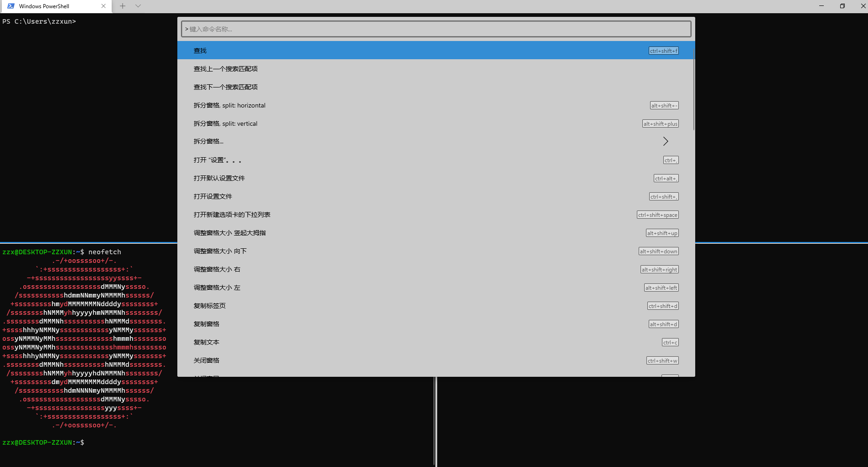The width and height of the screenshot is (868, 467).
Task: Open a new tab with plus button
Action: [123, 6]
